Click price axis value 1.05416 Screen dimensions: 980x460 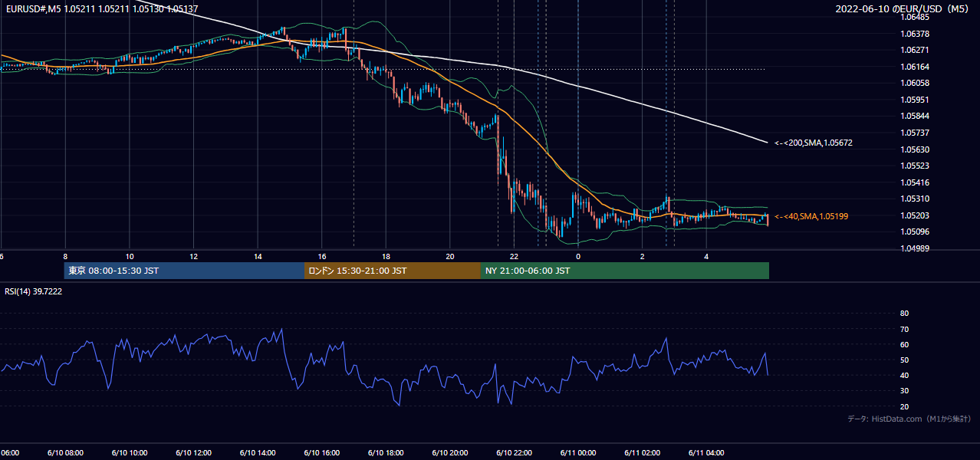[x=915, y=182]
